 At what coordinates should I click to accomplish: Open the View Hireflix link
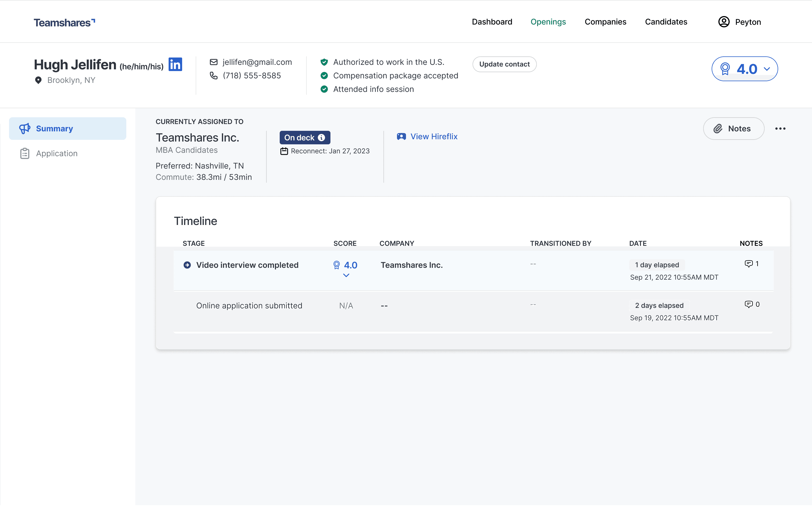click(433, 137)
